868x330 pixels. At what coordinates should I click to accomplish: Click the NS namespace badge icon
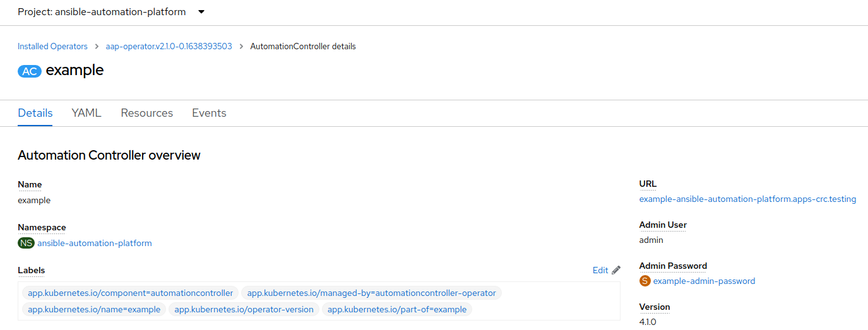pyautogui.click(x=26, y=243)
